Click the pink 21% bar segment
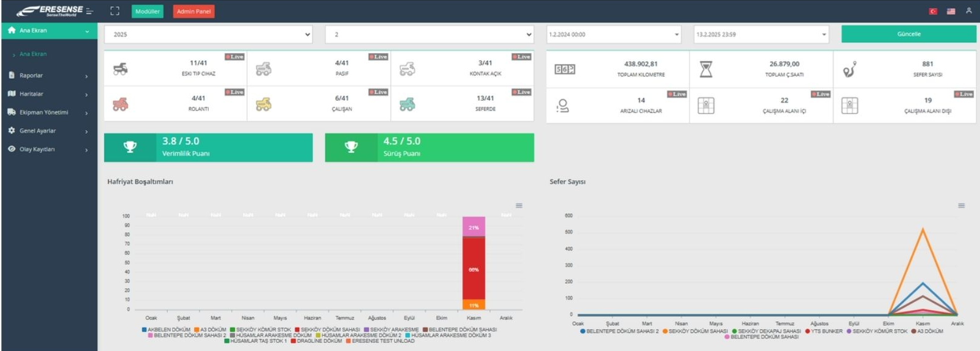The height and width of the screenshot is (351, 980). click(x=474, y=227)
